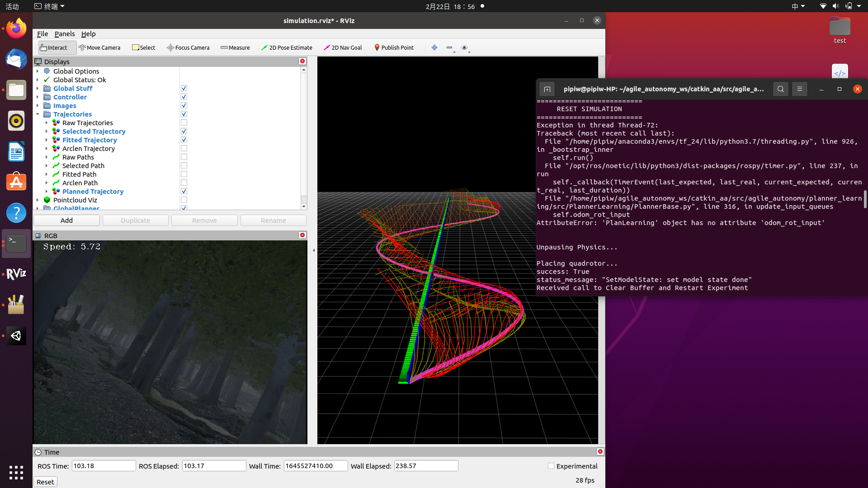
Task: Click the remove tool minus icon
Action: click(x=449, y=47)
